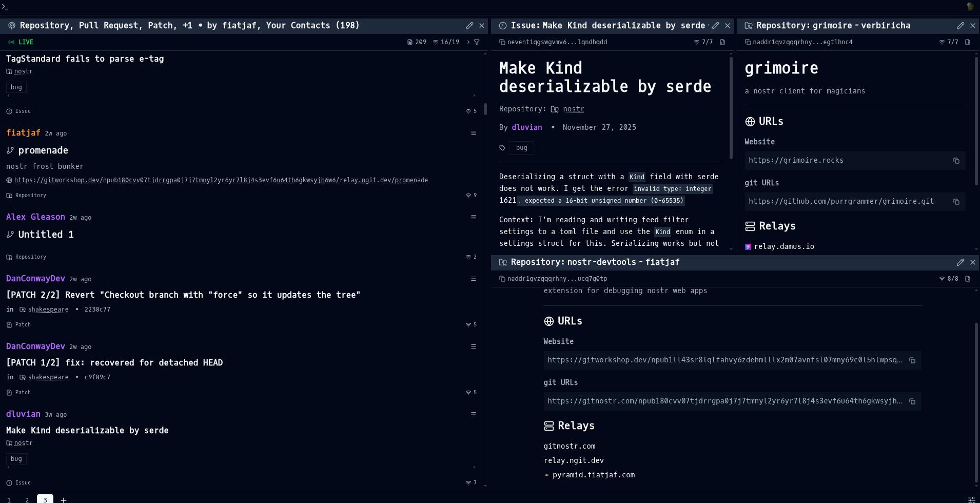Add a new workspace tab
The width and height of the screenshot is (980, 503).
pyautogui.click(x=64, y=499)
